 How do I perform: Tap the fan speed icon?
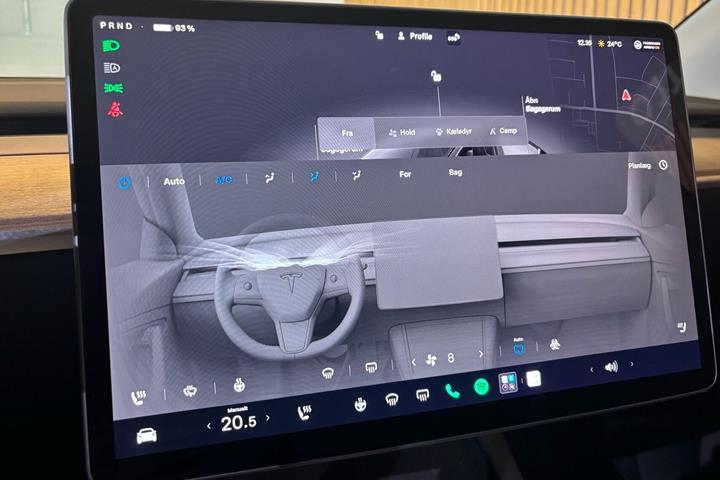(x=431, y=360)
